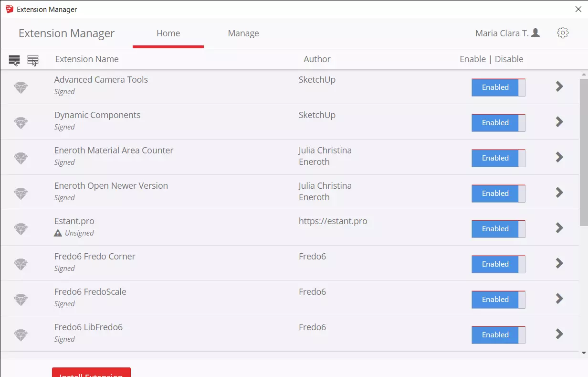
Task: Open the settings gear icon
Action: [563, 33]
